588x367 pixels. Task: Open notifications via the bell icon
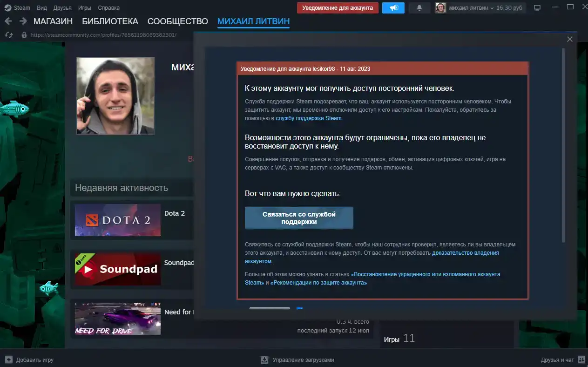419,8
